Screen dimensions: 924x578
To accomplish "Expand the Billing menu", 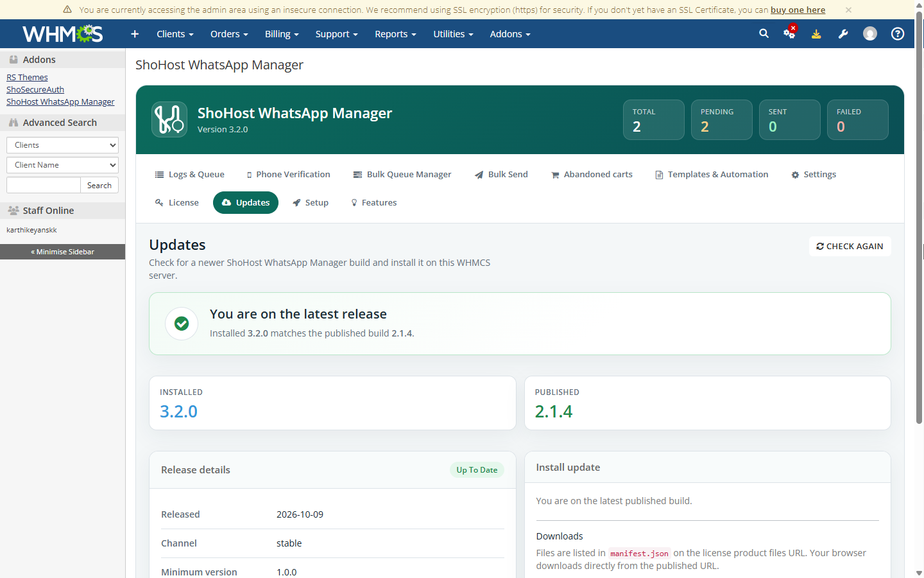I will tap(282, 34).
